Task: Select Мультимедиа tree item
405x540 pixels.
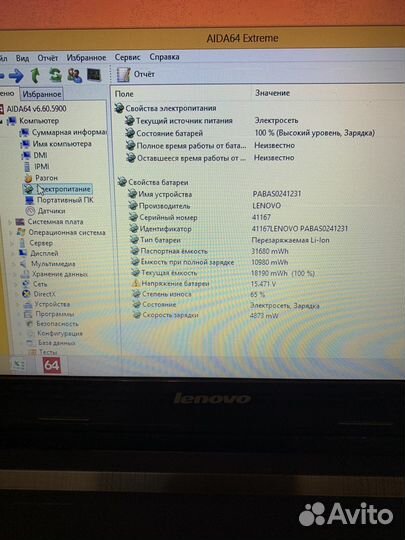Action: click(47, 263)
